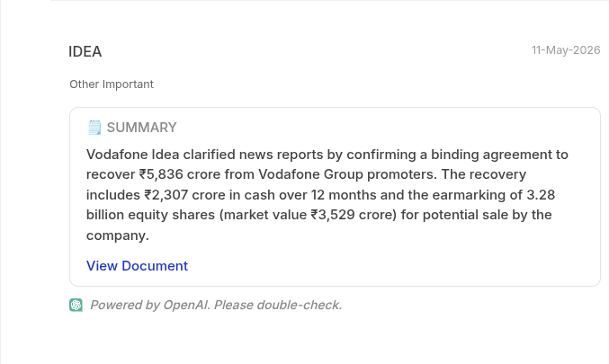The image size is (609, 364).
Task: Click the OpenAI logo icon
Action: point(76,305)
